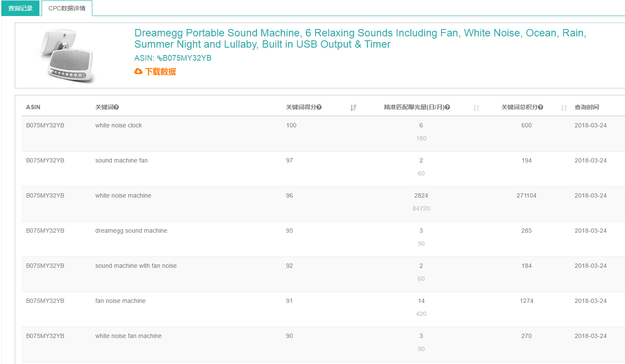Select keyword 'fan noise machine'
625x364 pixels.
(120, 301)
